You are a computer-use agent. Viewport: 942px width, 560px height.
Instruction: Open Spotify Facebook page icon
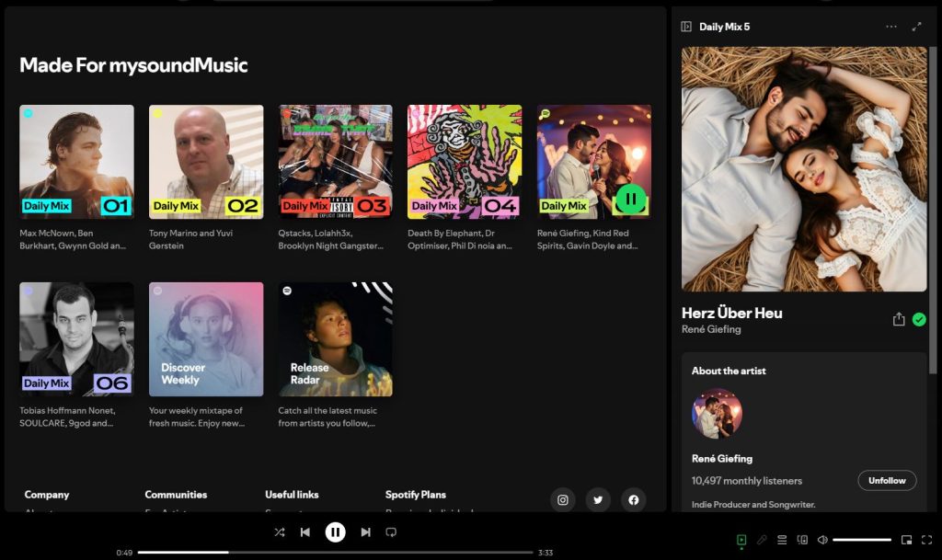point(634,500)
